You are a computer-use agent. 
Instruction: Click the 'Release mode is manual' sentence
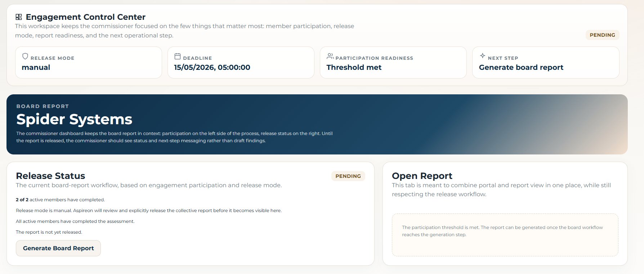click(x=149, y=211)
